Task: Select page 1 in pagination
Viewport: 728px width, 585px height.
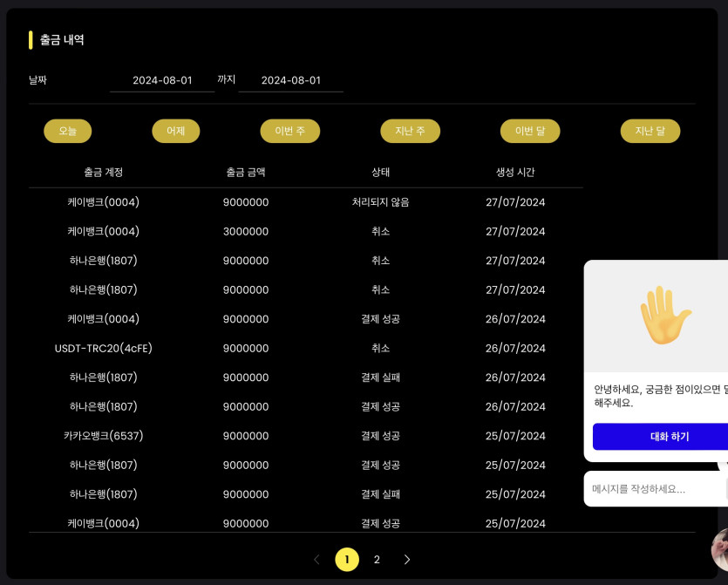Action: click(347, 560)
